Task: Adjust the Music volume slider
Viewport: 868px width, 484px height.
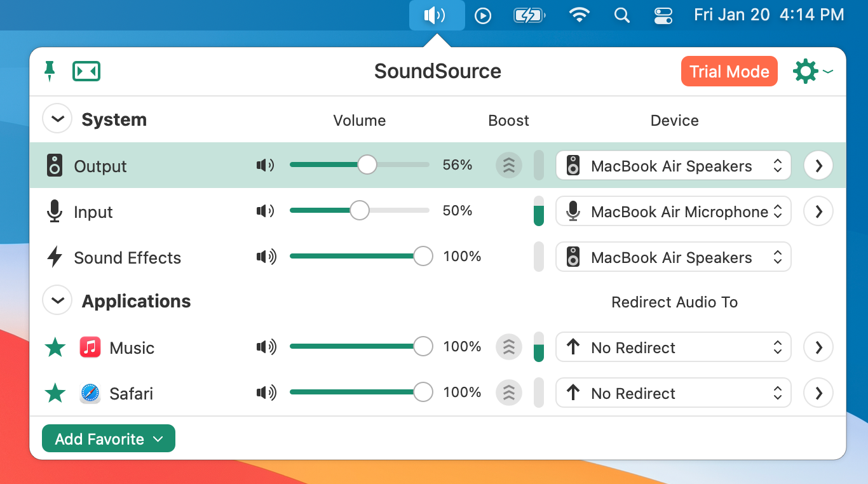Action: 361,347
